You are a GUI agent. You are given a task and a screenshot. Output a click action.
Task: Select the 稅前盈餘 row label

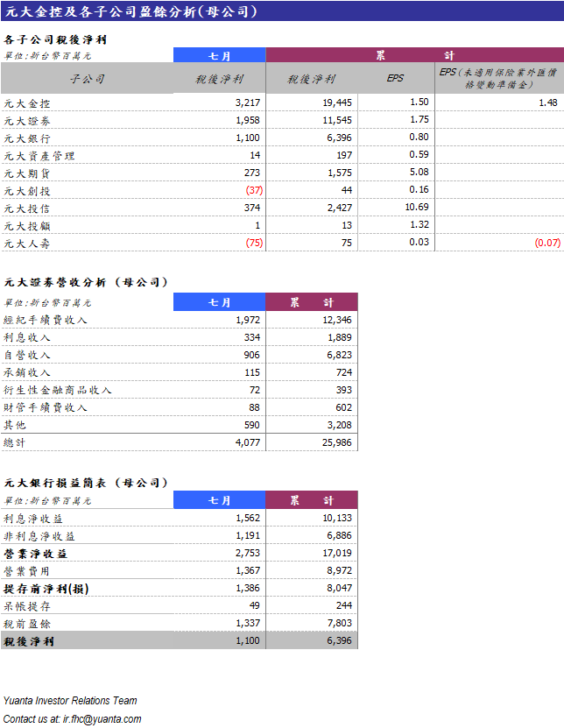(27, 624)
